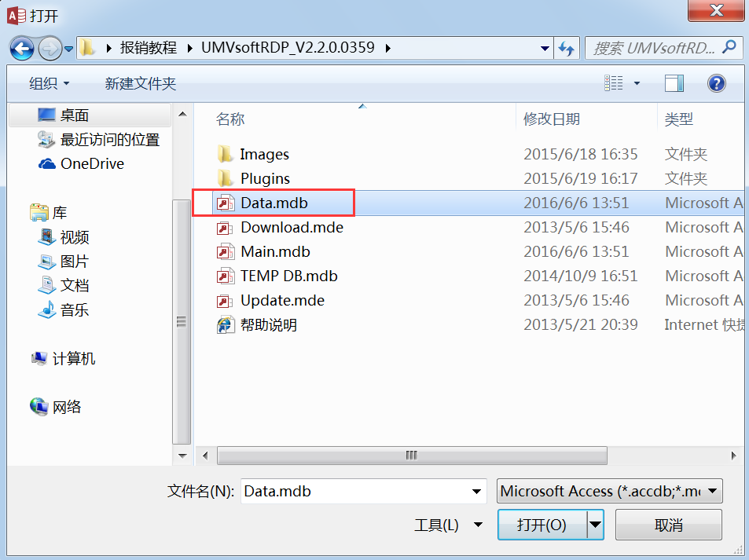This screenshot has height=560, width=749.
Task: Click the 取消 button
Action: 668,525
